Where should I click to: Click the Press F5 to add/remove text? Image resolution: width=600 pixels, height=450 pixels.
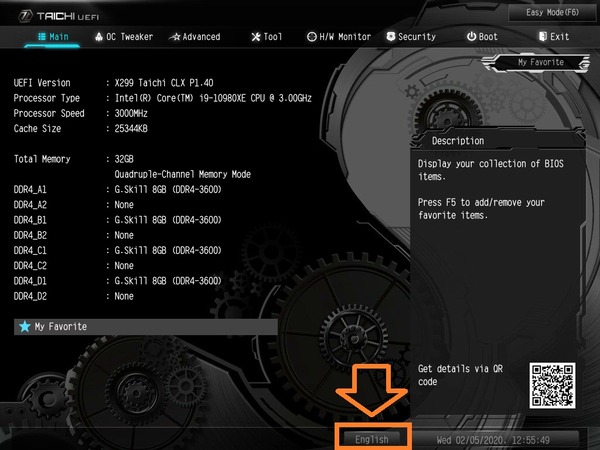(x=481, y=209)
